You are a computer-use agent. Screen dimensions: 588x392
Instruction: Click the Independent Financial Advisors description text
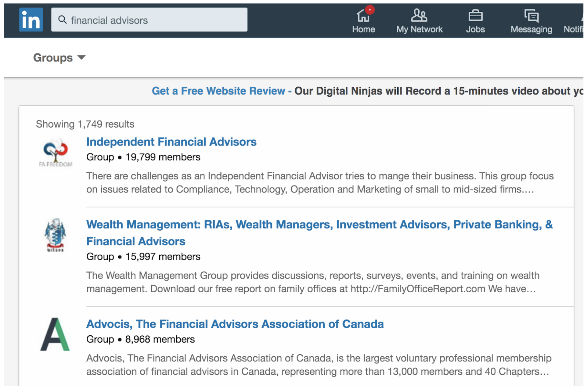[x=320, y=182]
